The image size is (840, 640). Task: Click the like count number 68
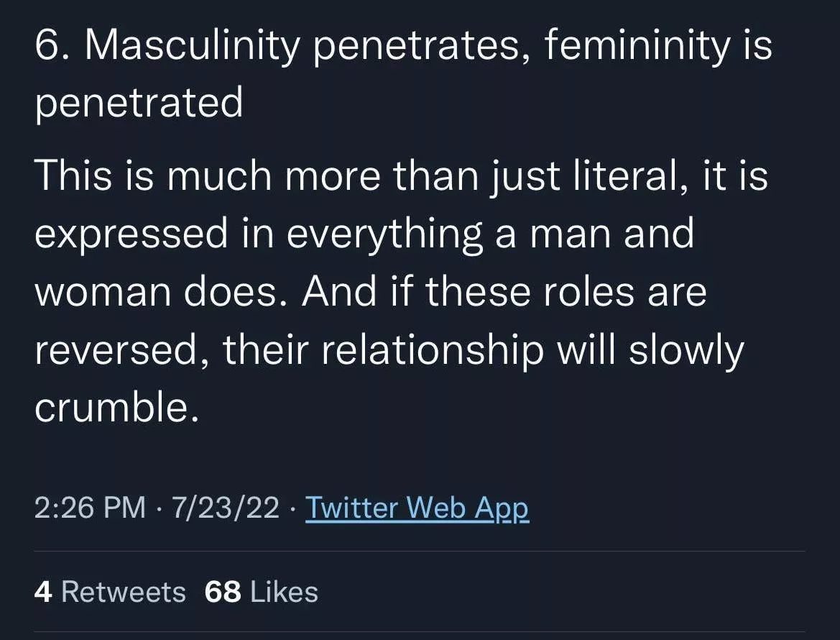(x=222, y=592)
